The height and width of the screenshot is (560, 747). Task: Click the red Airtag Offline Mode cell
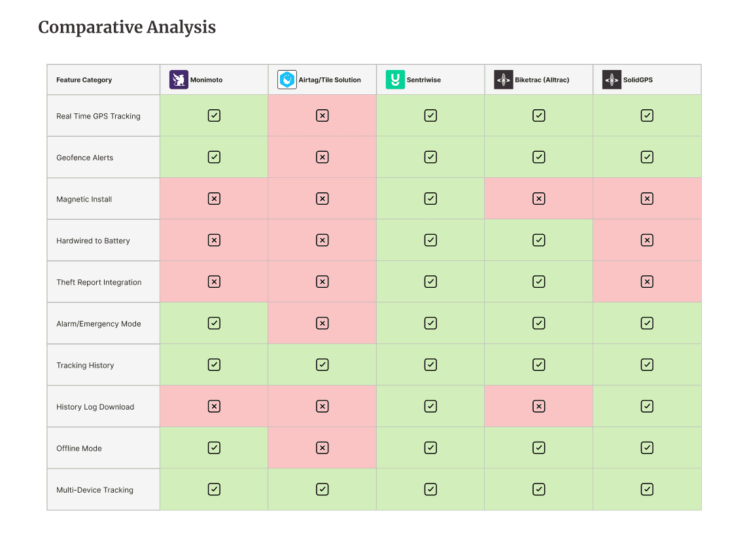322,447
